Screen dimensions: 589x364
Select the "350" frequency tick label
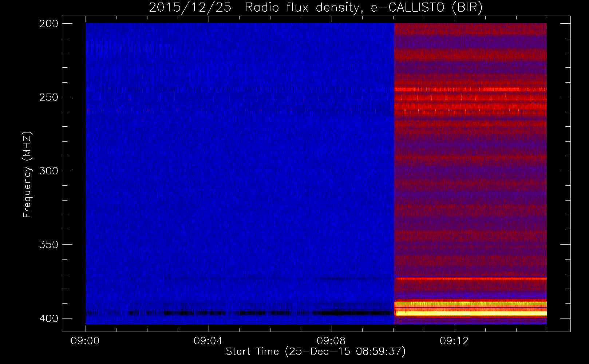(x=49, y=244)
